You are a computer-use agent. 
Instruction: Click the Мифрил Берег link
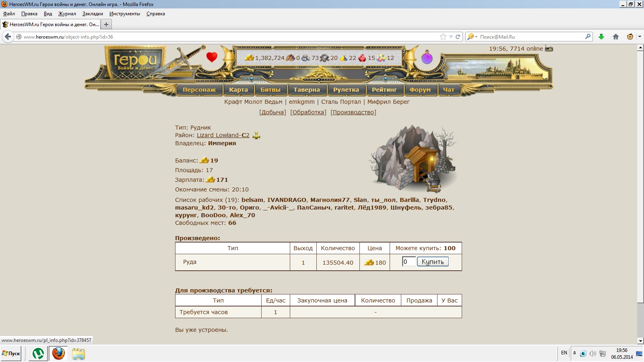388,102
